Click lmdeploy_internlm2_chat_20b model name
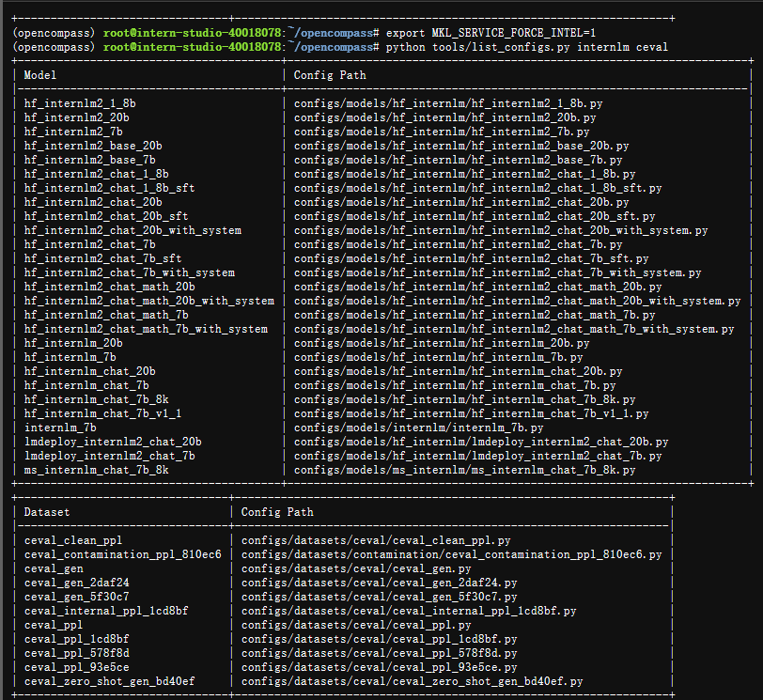Viewport: 763px width, 700px height. pyautogui.click(x=113, y=442)
